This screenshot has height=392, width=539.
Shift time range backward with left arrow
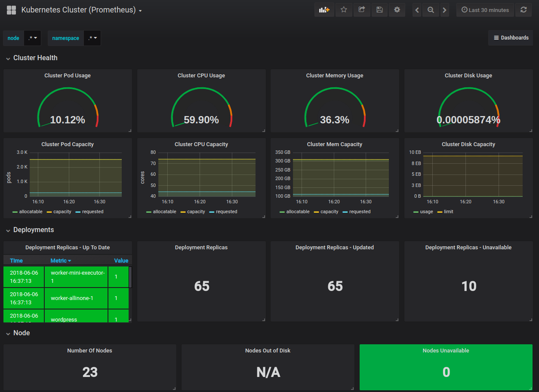pyautogui.click(x=417, y=10)
